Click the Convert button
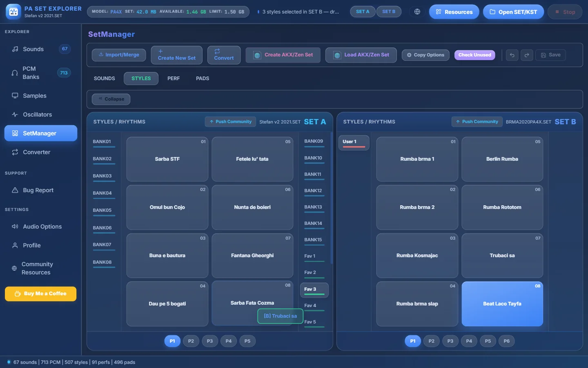This screenshot has width=588, height=368. tap(224, 55)
